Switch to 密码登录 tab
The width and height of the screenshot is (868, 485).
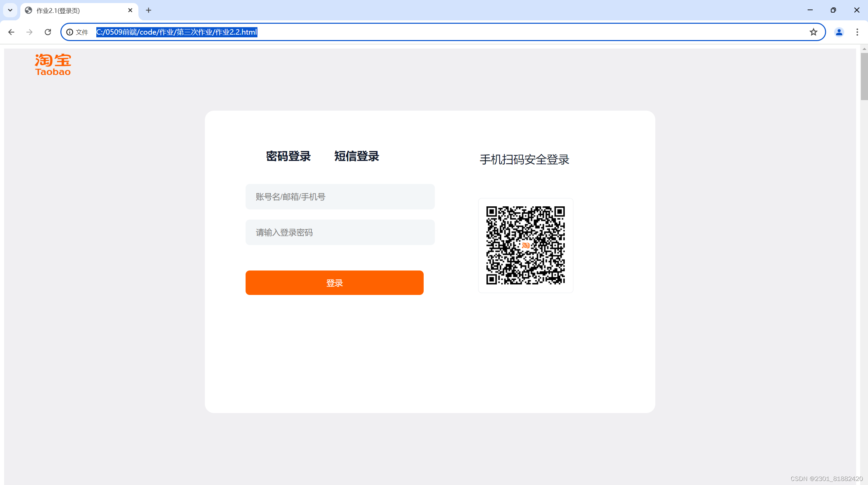[x=288, y=156]
